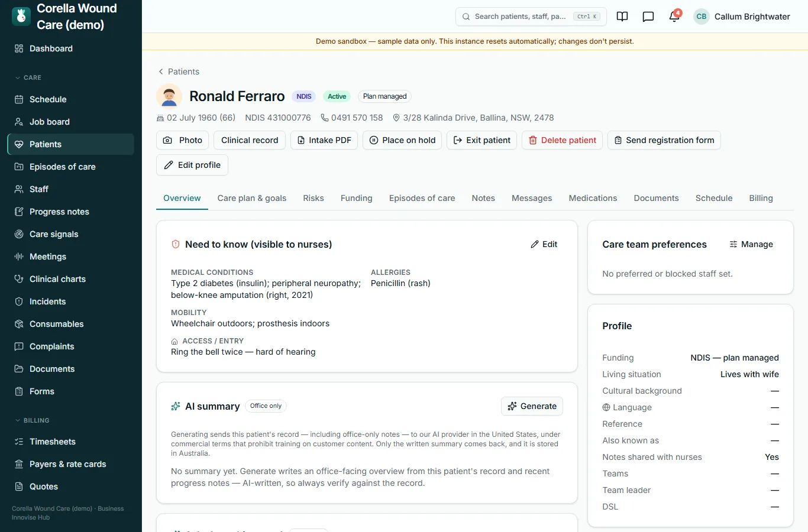Open the notifications bell icon
The width and height of the screenshot is (808, 532).
(674, 17)
